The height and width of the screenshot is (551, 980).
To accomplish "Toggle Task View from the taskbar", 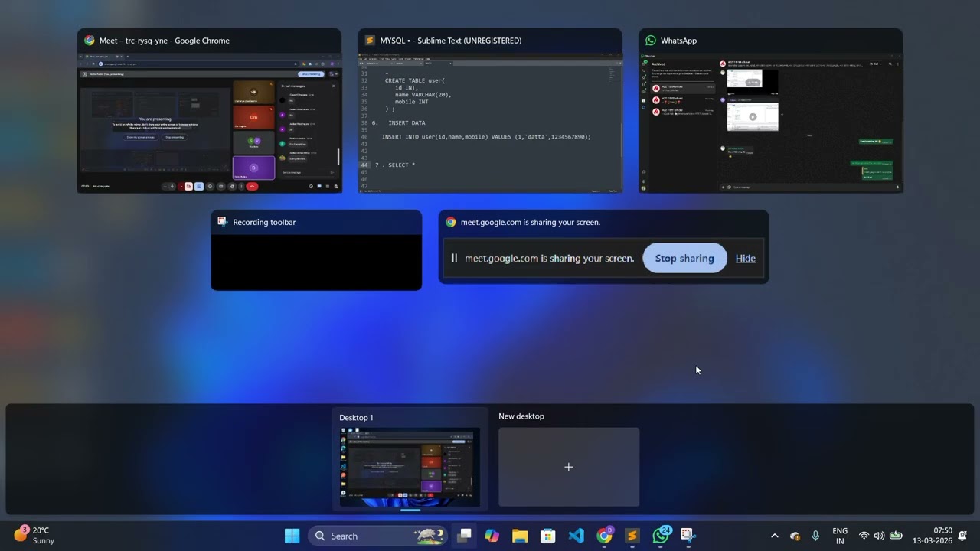I will coord(464,536).
